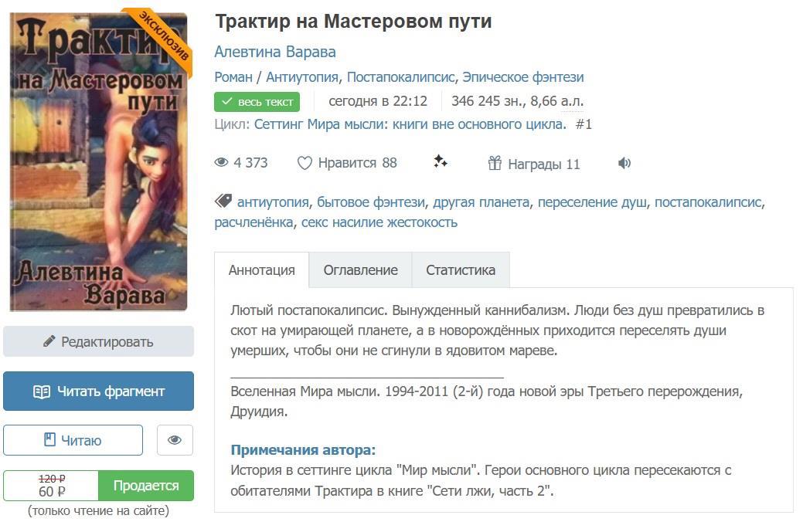Click the open-book icon on Читать фрагмент
The image size is (803, 532).
tap(42, 391)
